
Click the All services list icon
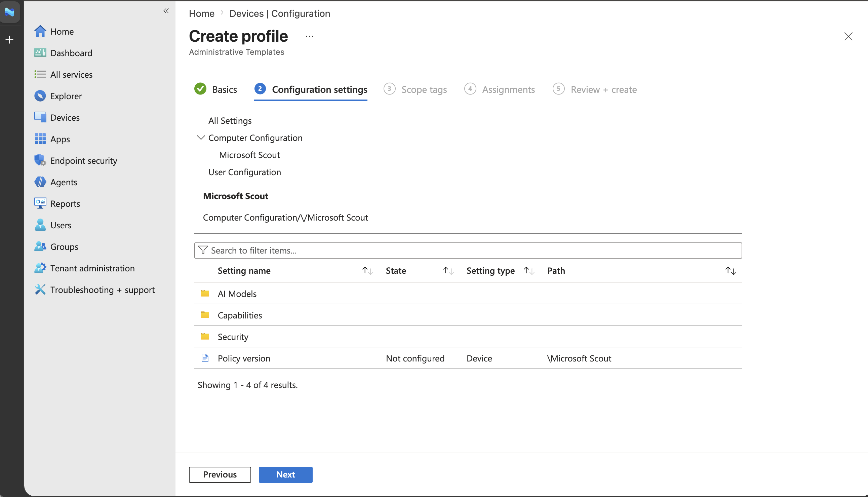click(40, 74)
